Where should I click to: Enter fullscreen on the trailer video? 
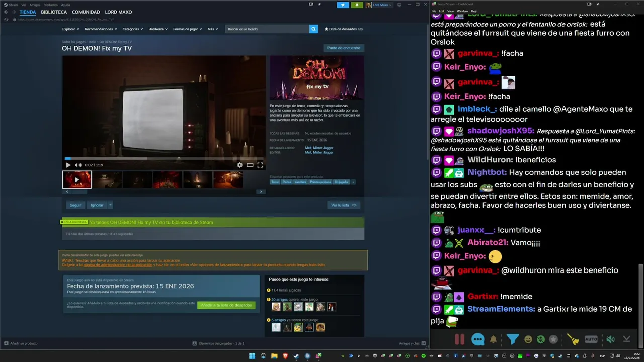point(260,165)
